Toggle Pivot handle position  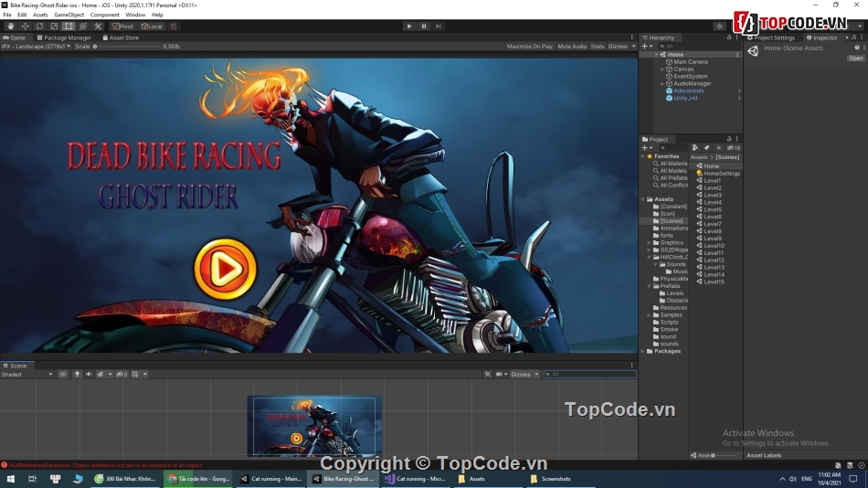click(x=123, y=26)
